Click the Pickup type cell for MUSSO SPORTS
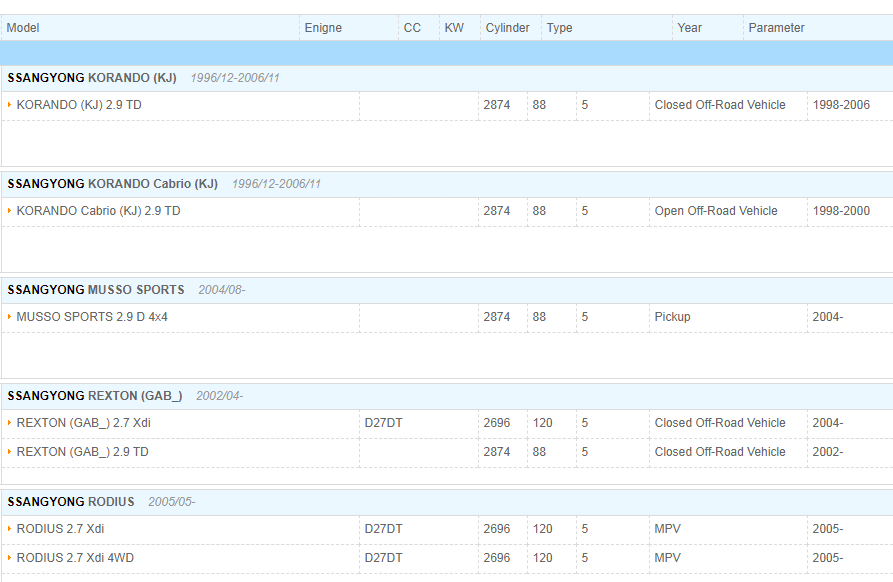The width and height of the screenshot is (893, 582). [672, 317]
